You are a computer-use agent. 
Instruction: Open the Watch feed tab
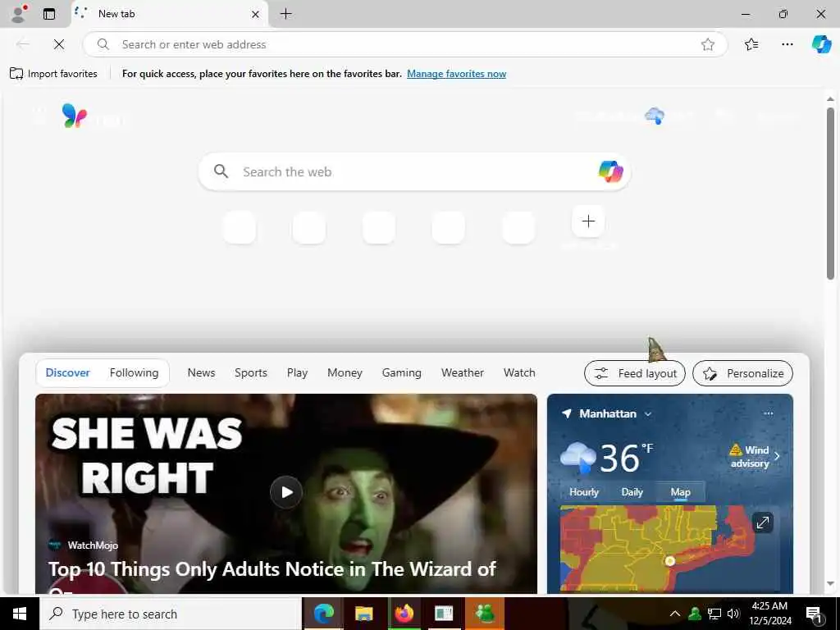point(519,373)
